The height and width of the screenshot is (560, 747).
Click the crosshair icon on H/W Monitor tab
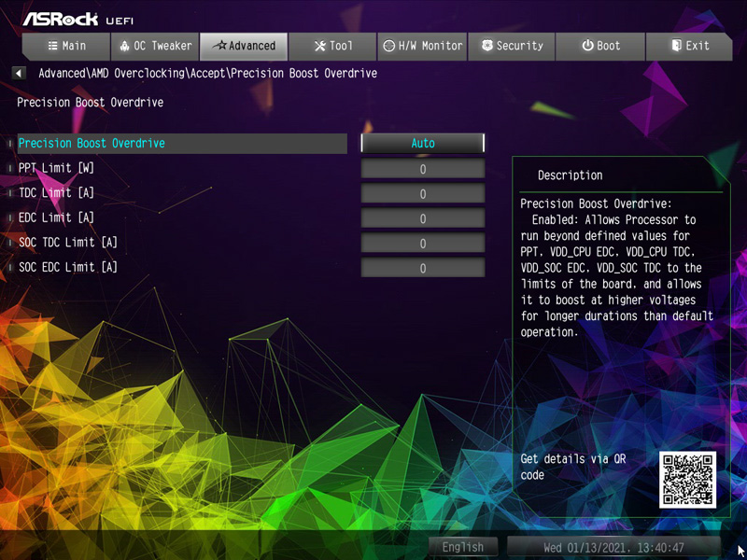pyautogui.click(x=389, y=46)
